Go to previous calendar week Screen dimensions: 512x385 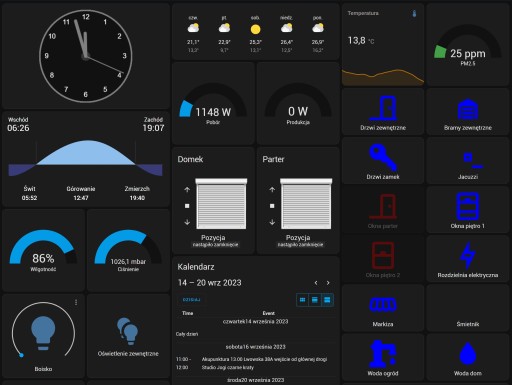pos(316,283)
